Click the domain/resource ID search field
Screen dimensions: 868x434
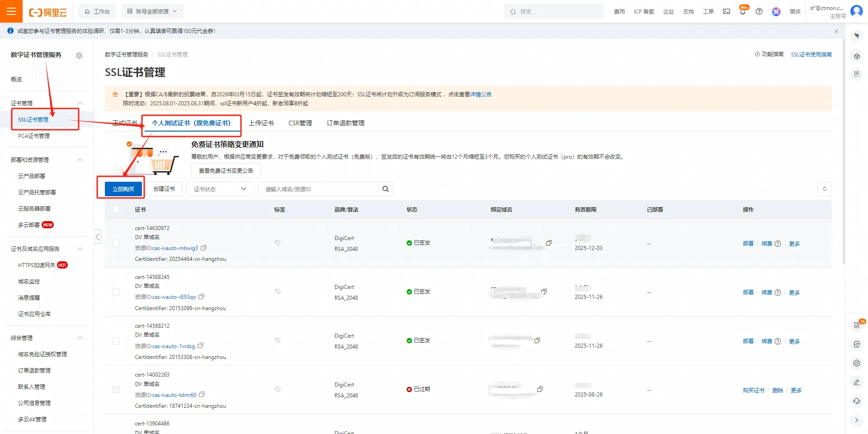pos(317,189)
